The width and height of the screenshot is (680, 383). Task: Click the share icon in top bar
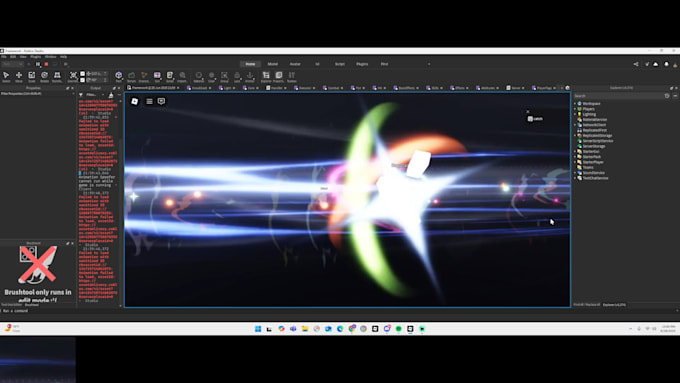pos(636,64)
